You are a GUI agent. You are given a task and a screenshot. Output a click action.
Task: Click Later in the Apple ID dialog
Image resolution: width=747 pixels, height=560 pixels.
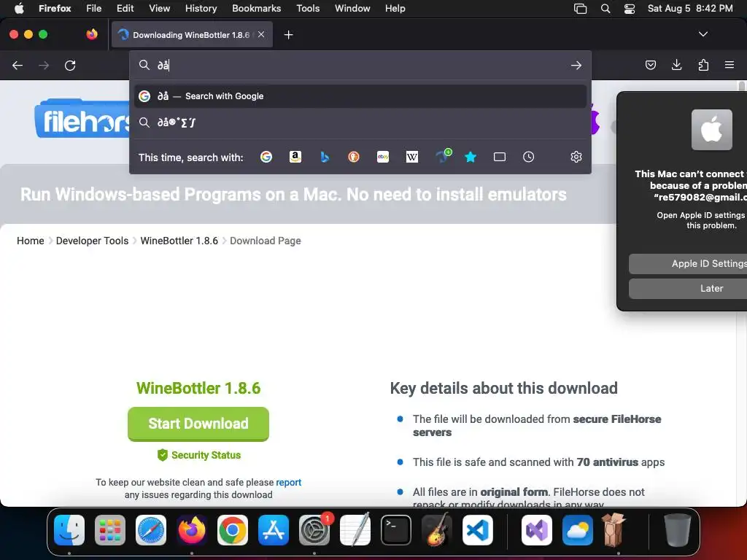[x=688, y=288]
